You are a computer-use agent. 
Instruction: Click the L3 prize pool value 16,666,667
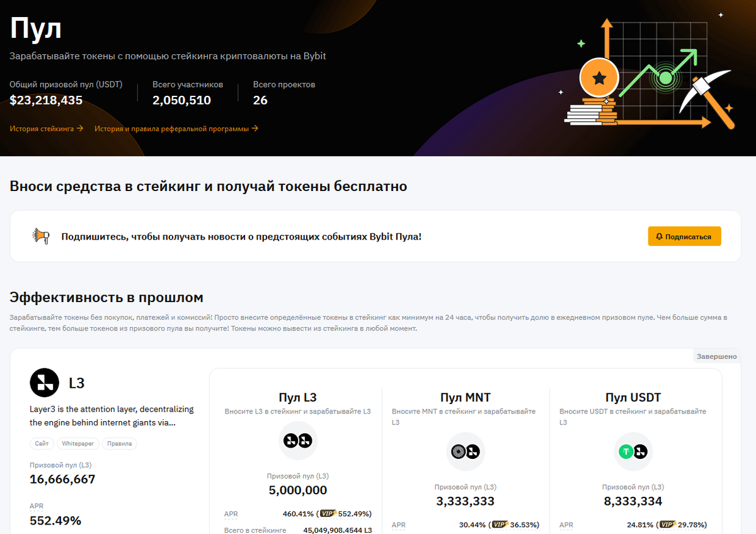[x=62, y=479]
